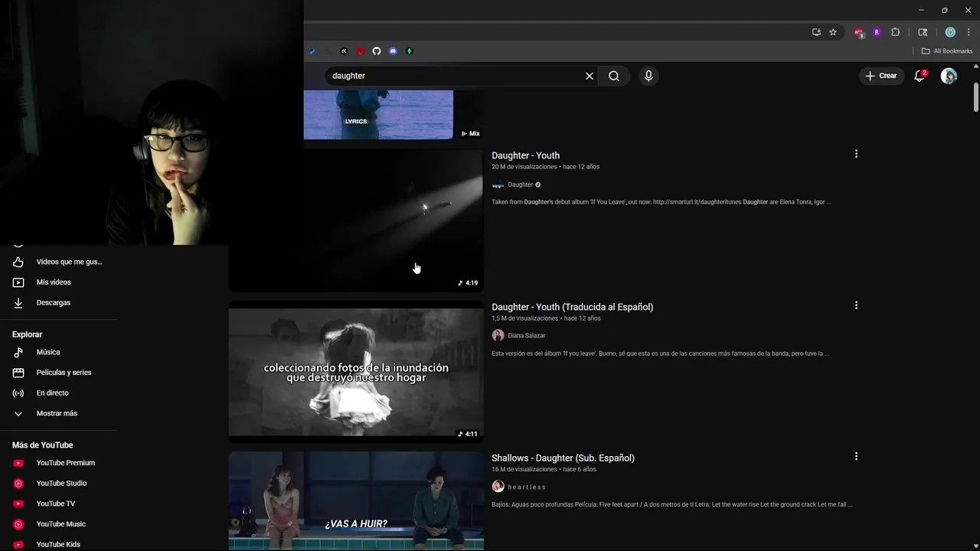The image size is (980, 551).
Task: Open the All Bookmarks folder
Action: (x=947, y=51)
